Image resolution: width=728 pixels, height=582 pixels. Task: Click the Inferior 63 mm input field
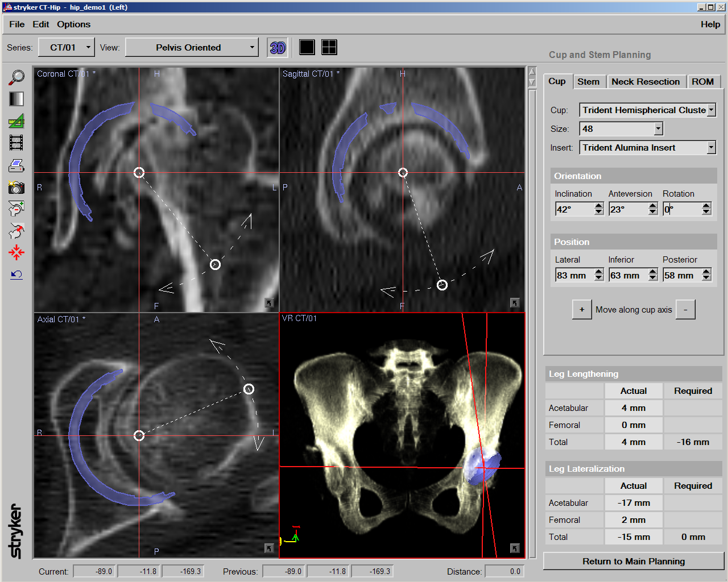(629, 275)
